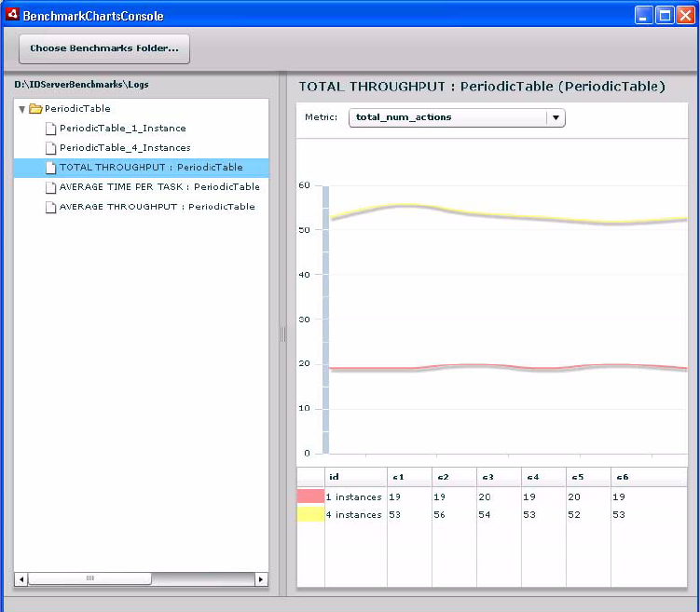Click the total_num_actions combo box
Screen dimensions: 700x612
tap(447, 118)
